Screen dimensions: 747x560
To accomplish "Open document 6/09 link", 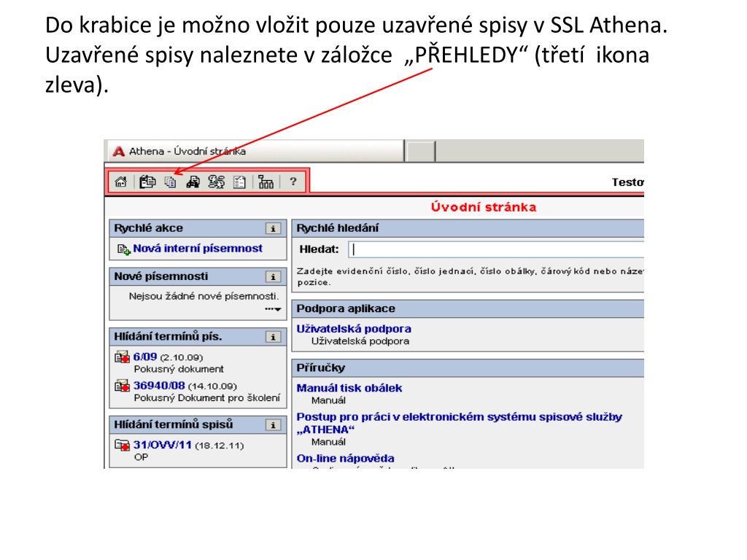I will point(145,356).
